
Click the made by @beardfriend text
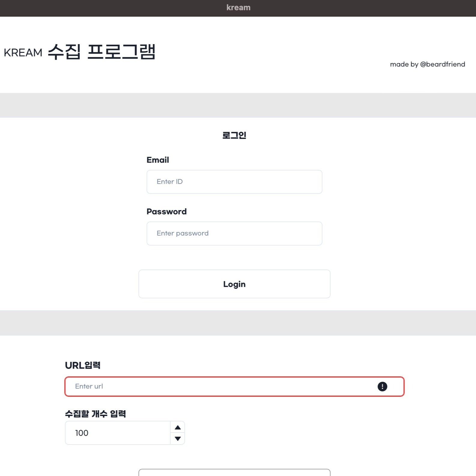[428, 64]
